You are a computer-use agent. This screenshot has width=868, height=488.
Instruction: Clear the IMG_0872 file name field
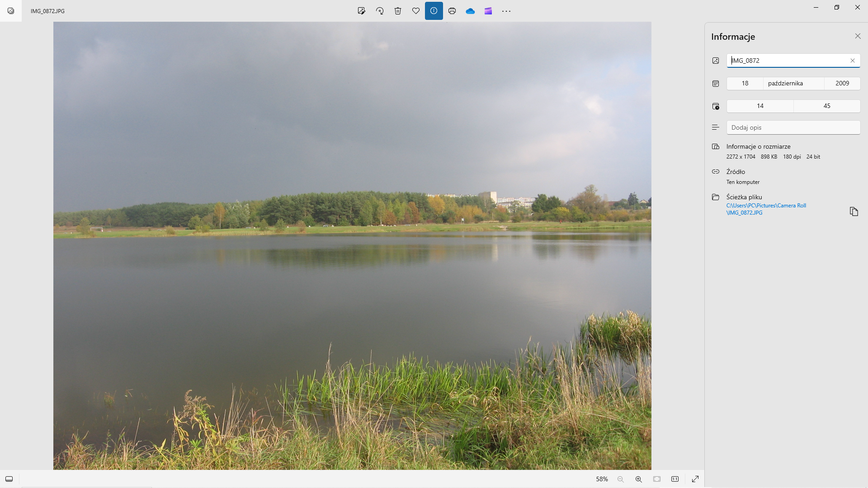pos(853,61)
